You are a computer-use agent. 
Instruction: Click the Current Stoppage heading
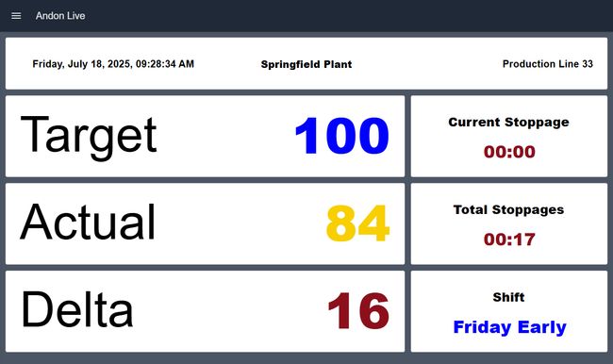tap(508, 123)
